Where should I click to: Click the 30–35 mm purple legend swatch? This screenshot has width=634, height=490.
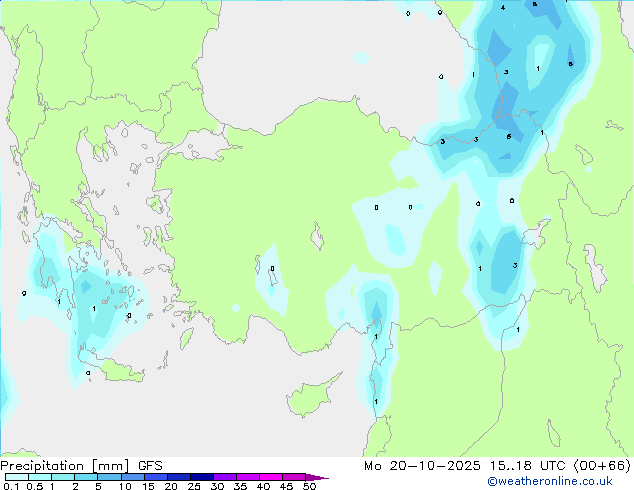225,477
